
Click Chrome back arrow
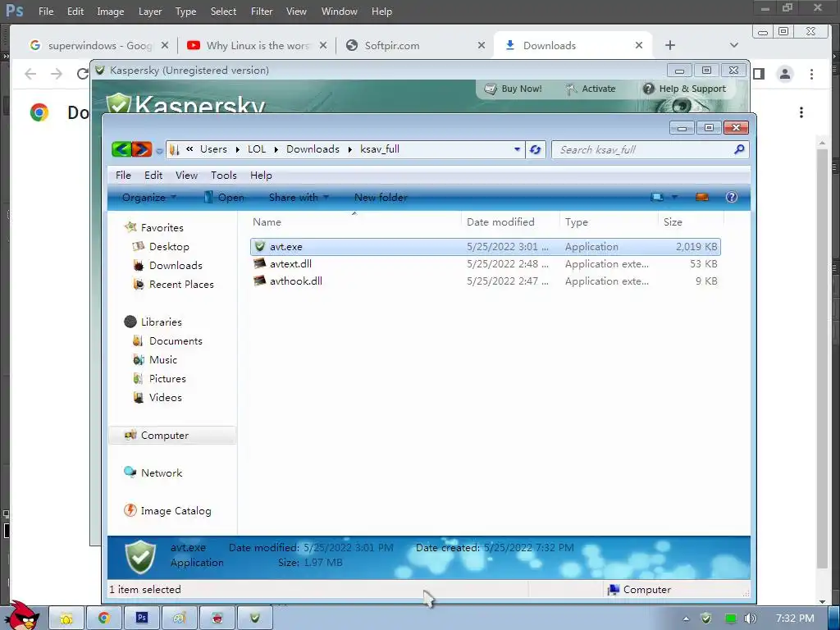click(30, 74)
